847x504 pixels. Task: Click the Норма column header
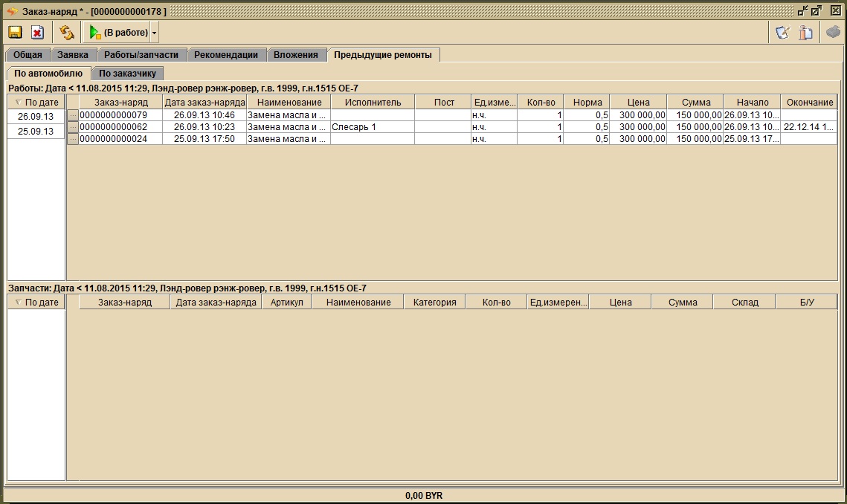(x=587, y=102)
